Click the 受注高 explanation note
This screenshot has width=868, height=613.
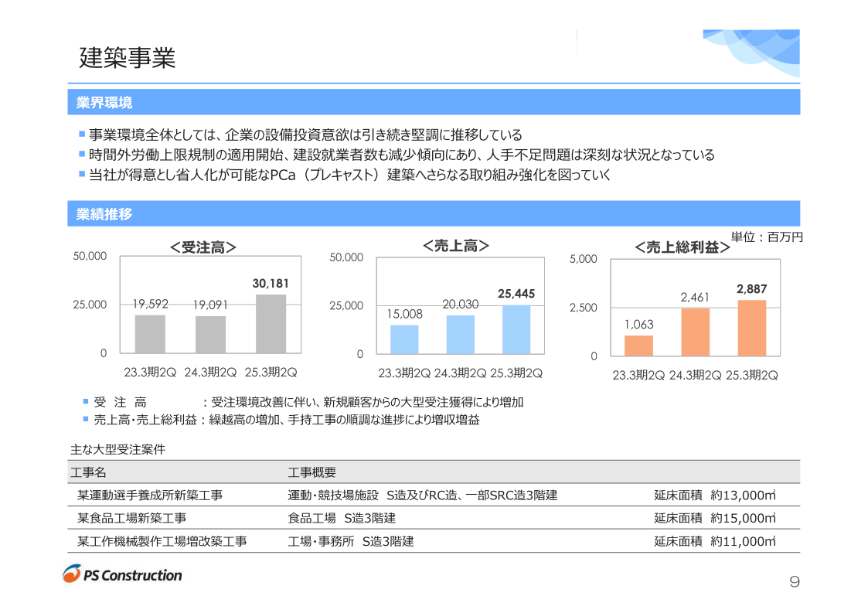[303, 402]
